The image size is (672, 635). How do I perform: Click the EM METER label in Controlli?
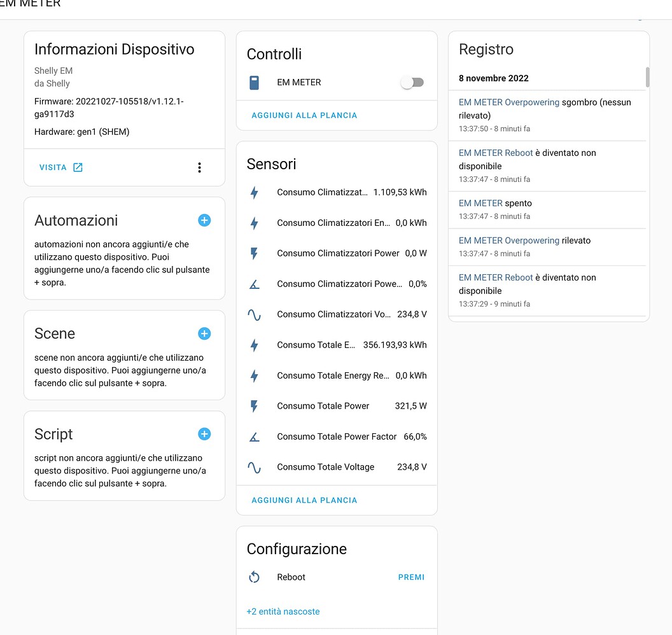298,82
